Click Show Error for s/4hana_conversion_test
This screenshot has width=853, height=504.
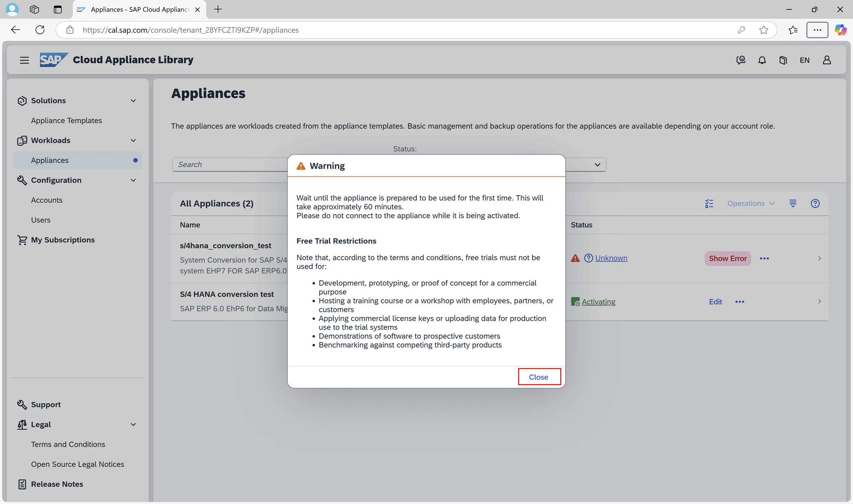tap(728, 258)
